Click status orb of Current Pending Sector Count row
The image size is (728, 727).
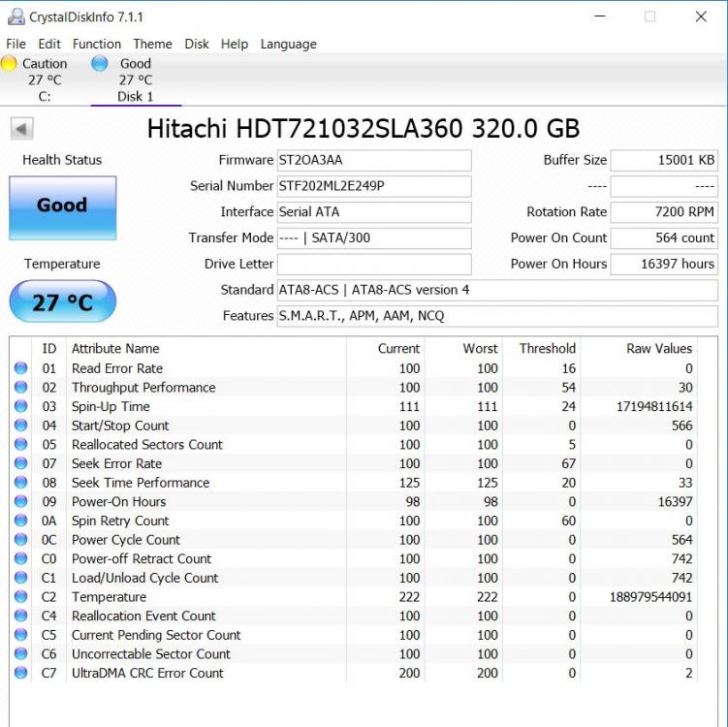[21, 635]
